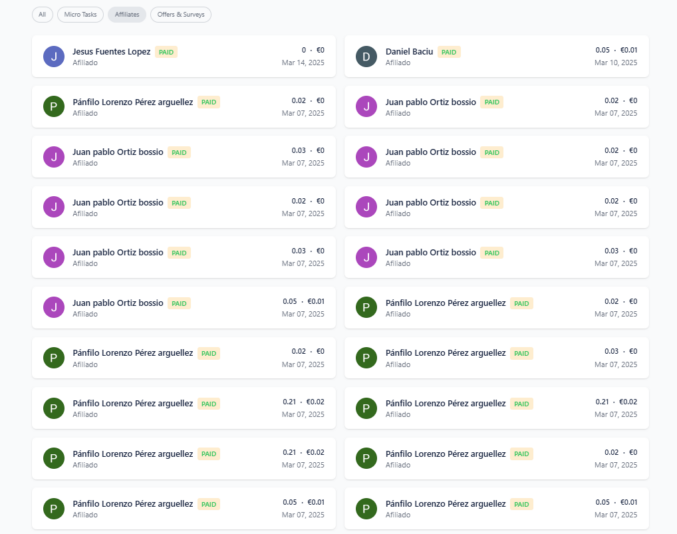Click the amount on Daniel Baciu's card
Image resolution: width=677 pixels, height=534 pixels.
[x=616, y=50]
